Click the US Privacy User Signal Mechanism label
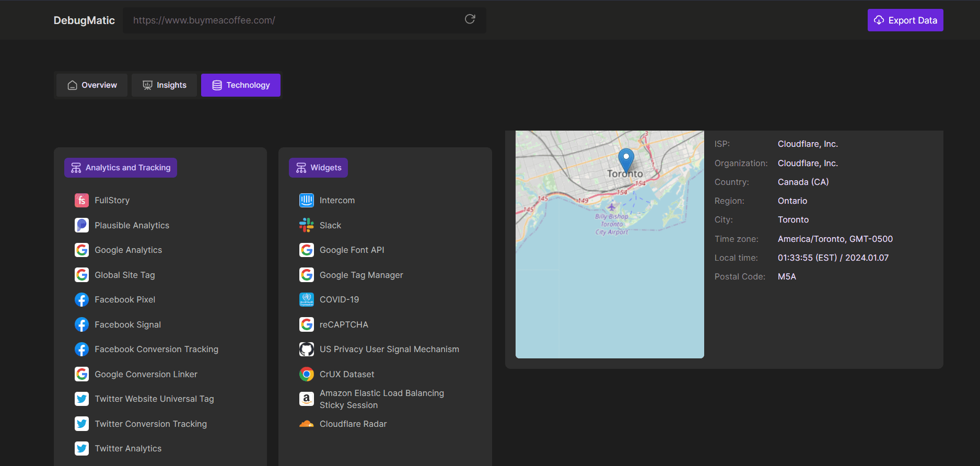The height and width of the screenshot is (466, 980). [390, 349]
